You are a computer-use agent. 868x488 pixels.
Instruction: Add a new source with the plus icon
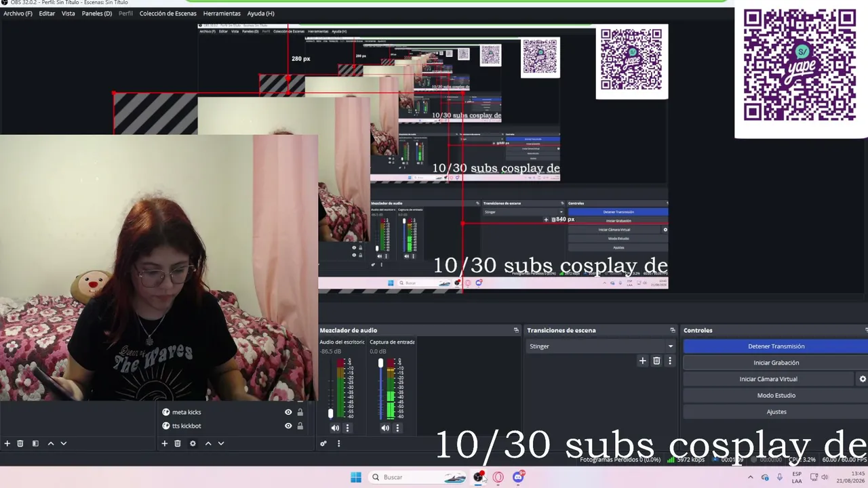(x=164, y=443)
